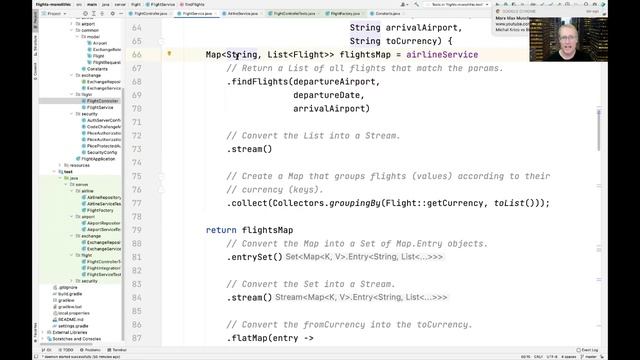Switch to FlightControllerTests.java tab
This screenshot has width=640, height=360.
coord(294,13)
